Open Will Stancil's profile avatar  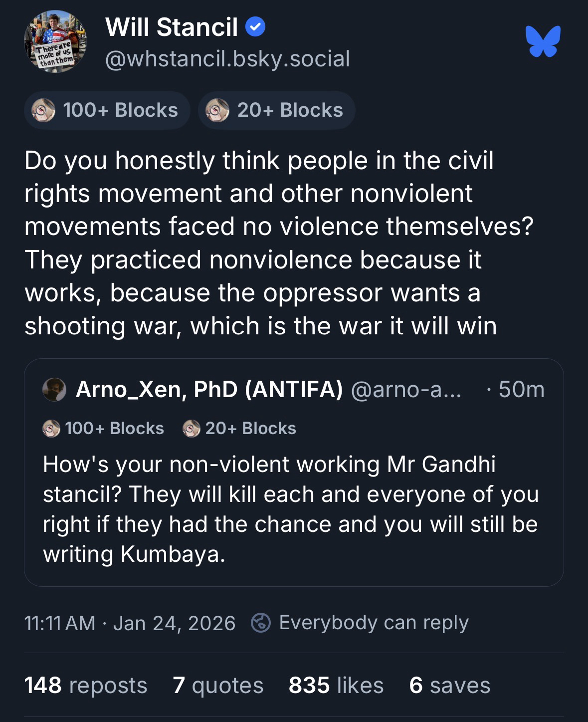pyautogui.click(x=55, y=42)
